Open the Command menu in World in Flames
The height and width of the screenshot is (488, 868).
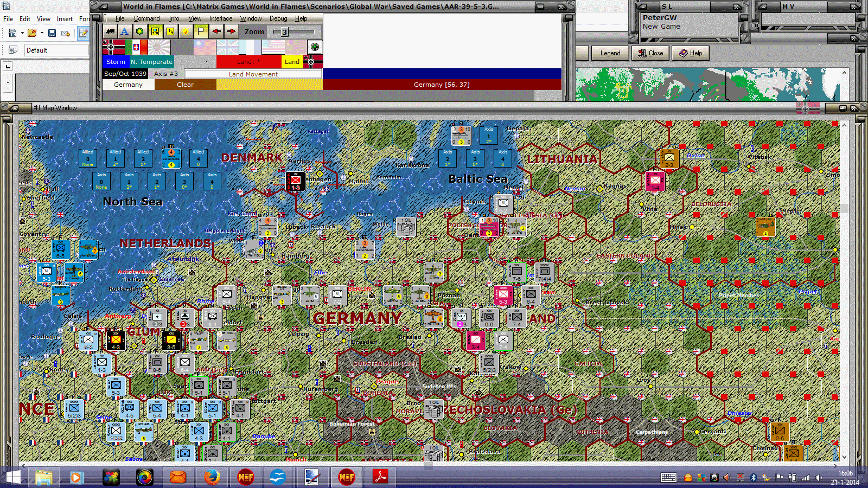point(146,18)
